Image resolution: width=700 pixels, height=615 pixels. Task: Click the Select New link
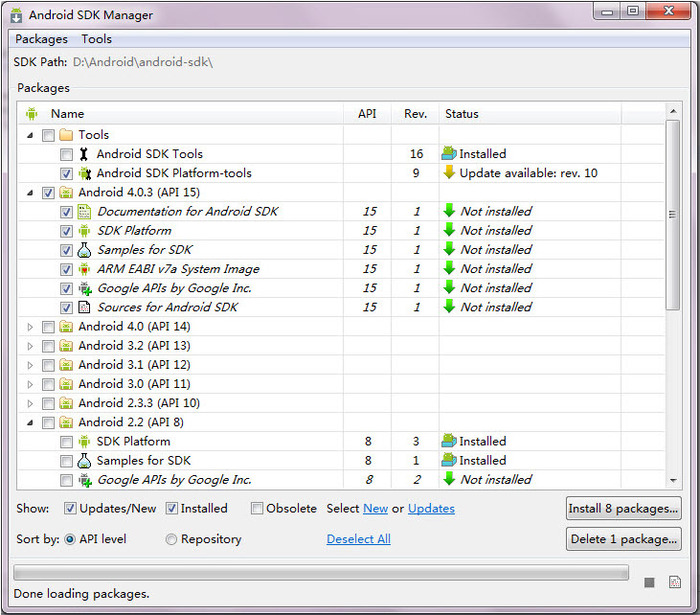point(375,508)
